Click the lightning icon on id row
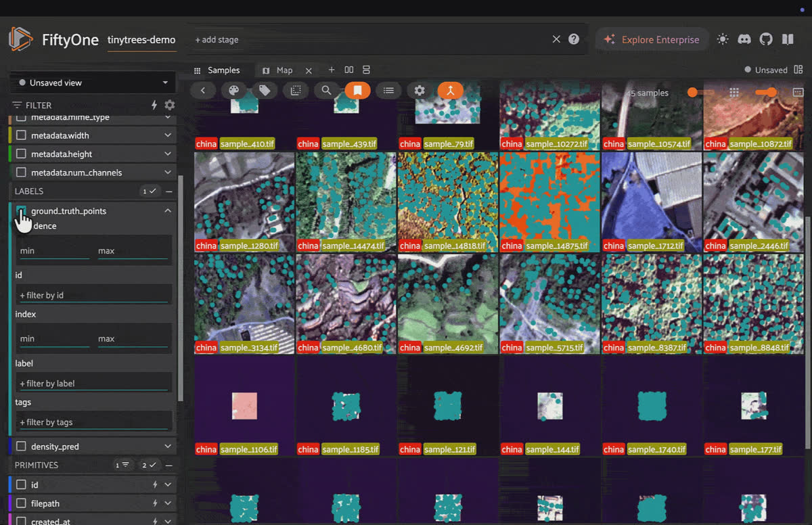Screen dimensions: 812x525 [155, 485]
